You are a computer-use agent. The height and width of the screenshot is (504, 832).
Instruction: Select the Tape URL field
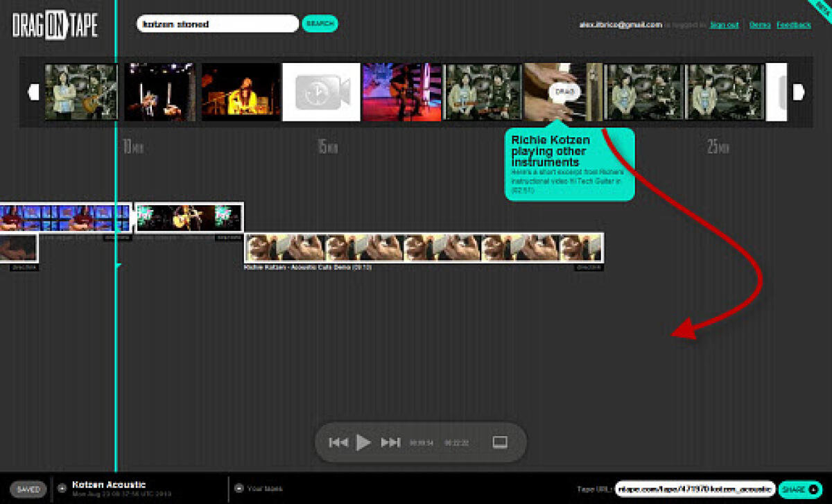click(695, 489)
